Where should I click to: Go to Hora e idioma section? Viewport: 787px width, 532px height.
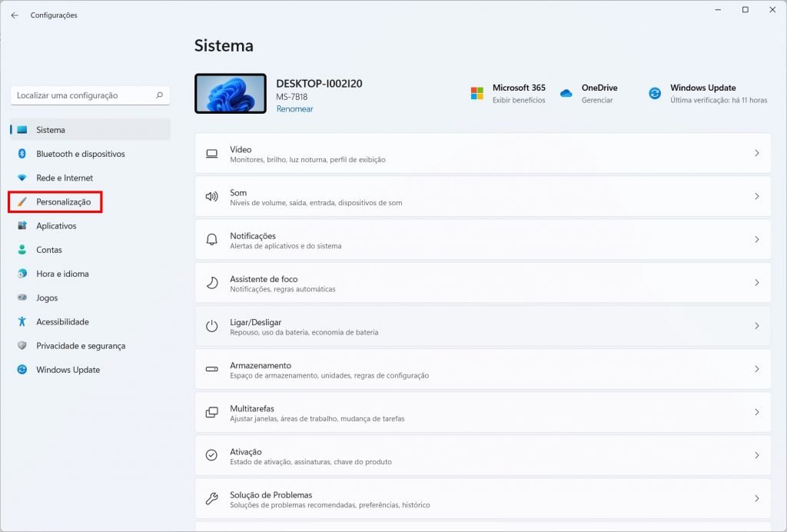pos(62,274)
